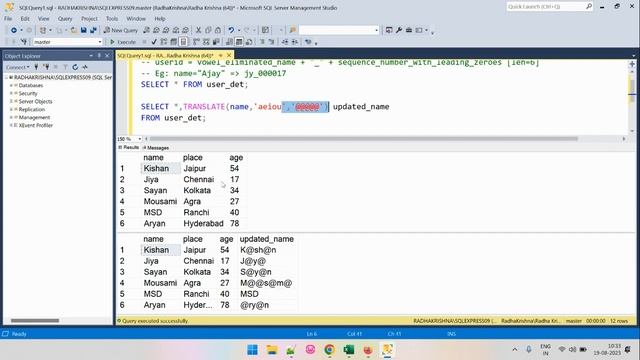This screenshot has height=360, width=640.
Task: Click the Save All icon
Action: 93,30
